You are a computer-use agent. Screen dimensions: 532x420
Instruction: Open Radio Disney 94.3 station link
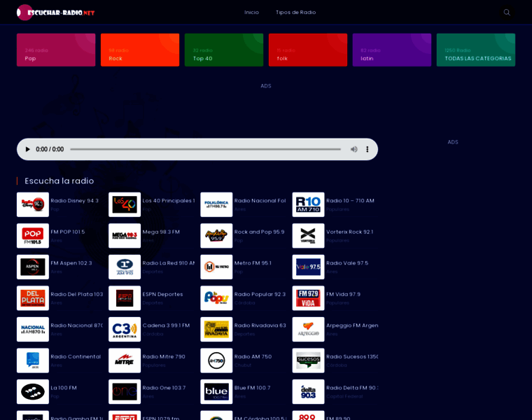75,200
